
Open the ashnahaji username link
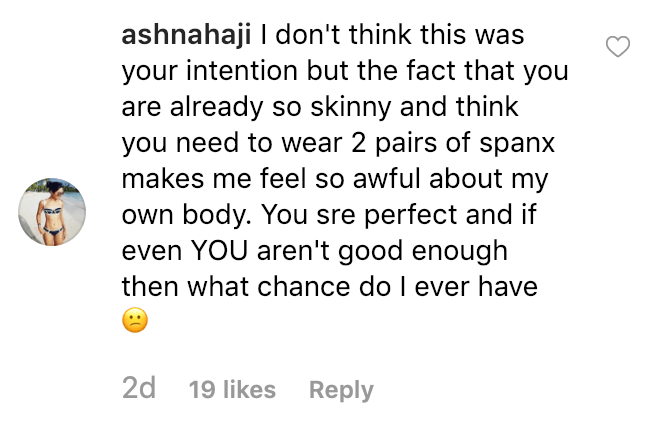point(186,37)
